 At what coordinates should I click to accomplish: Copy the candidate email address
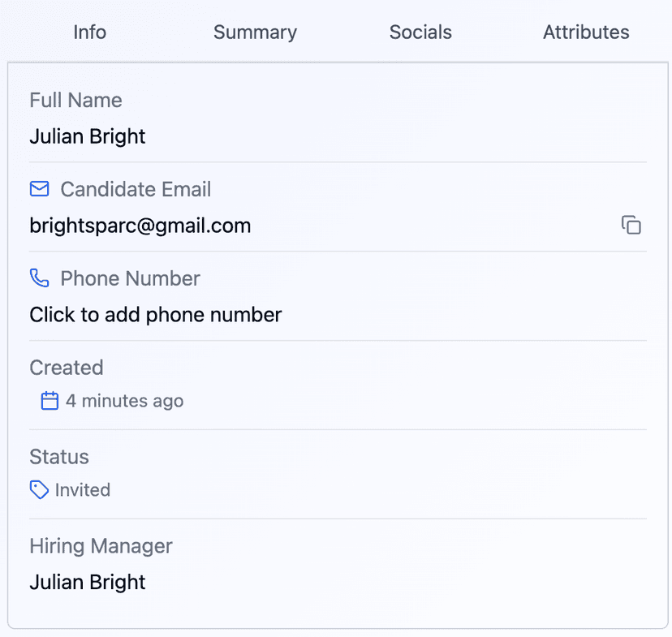(x=631, y=226)
